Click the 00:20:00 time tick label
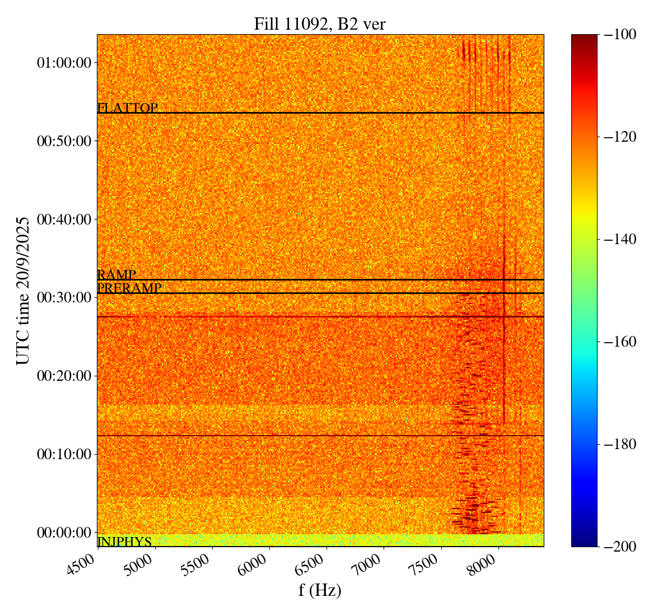672x616 pixels. [64, 376]
